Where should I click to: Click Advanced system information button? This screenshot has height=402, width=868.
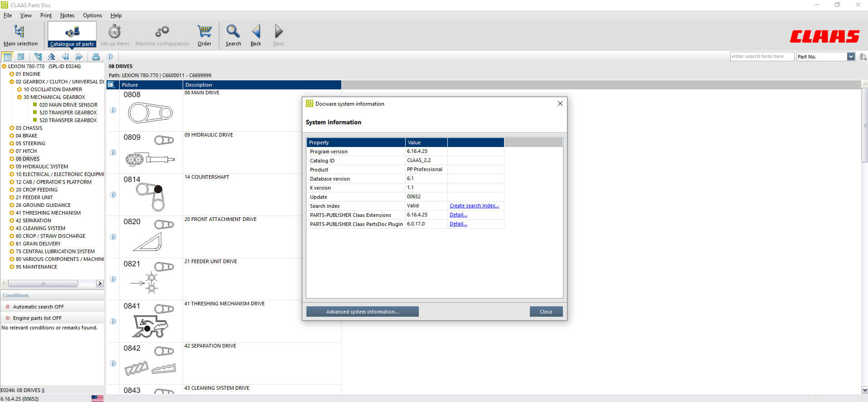point(363,312)
